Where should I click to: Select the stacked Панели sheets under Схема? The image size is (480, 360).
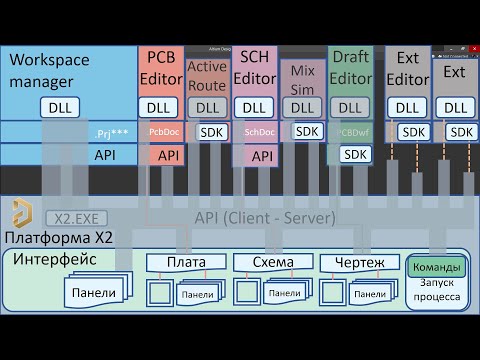point(288,291)
